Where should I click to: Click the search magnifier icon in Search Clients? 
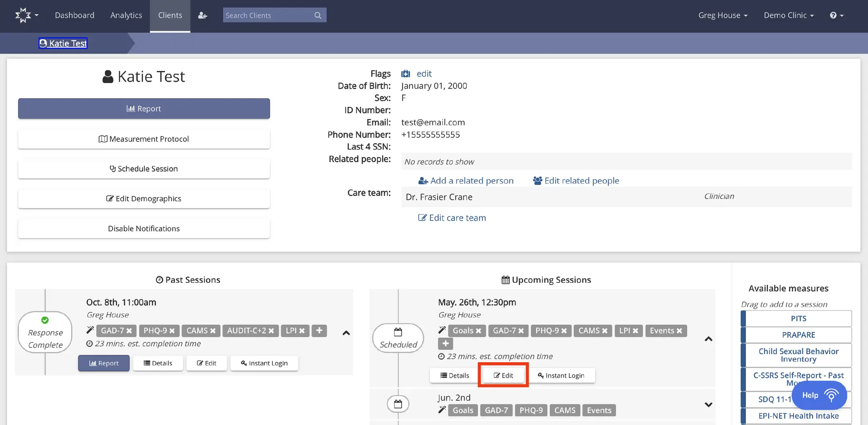pos(318,15)
